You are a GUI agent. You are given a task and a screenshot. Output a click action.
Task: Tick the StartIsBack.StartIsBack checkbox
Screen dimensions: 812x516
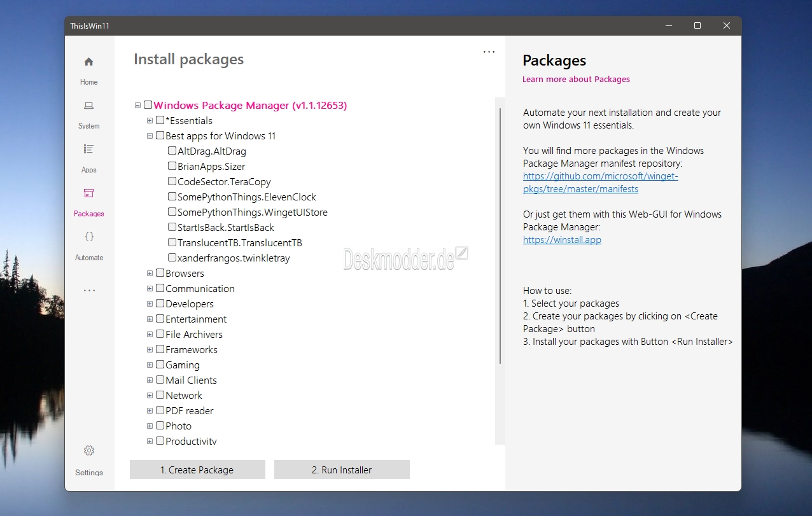point(172,227)
